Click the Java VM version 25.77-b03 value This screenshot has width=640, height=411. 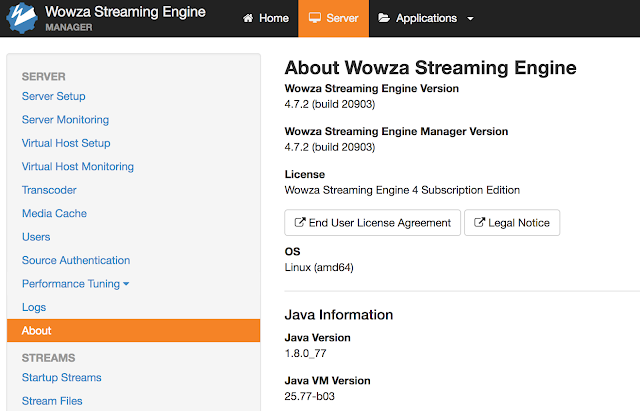309,396
